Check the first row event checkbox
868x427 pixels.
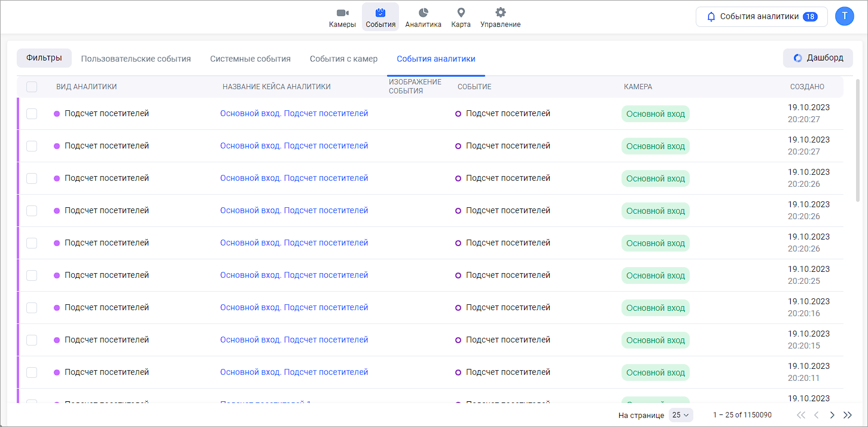coord(32,114)
